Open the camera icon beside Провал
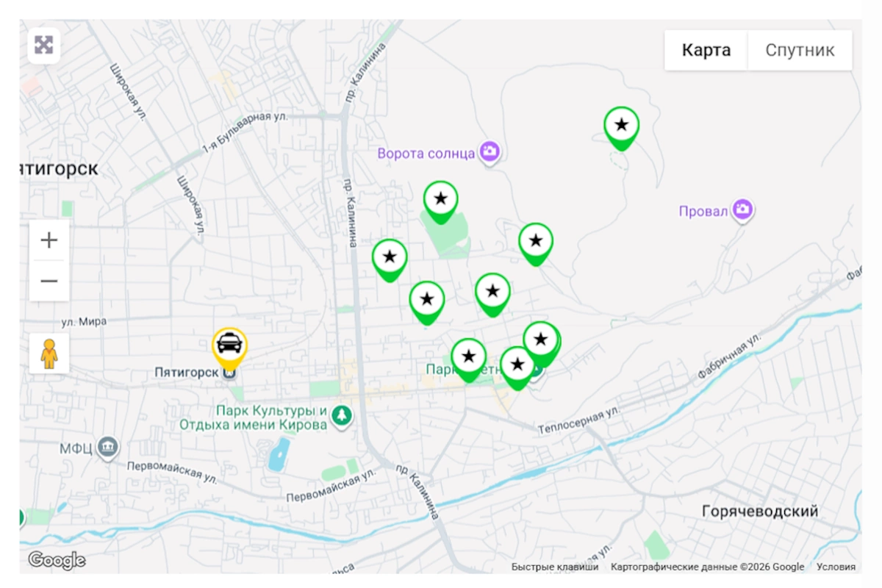The width and height of the screenshot is (882, 588). (x=743, y=210)
